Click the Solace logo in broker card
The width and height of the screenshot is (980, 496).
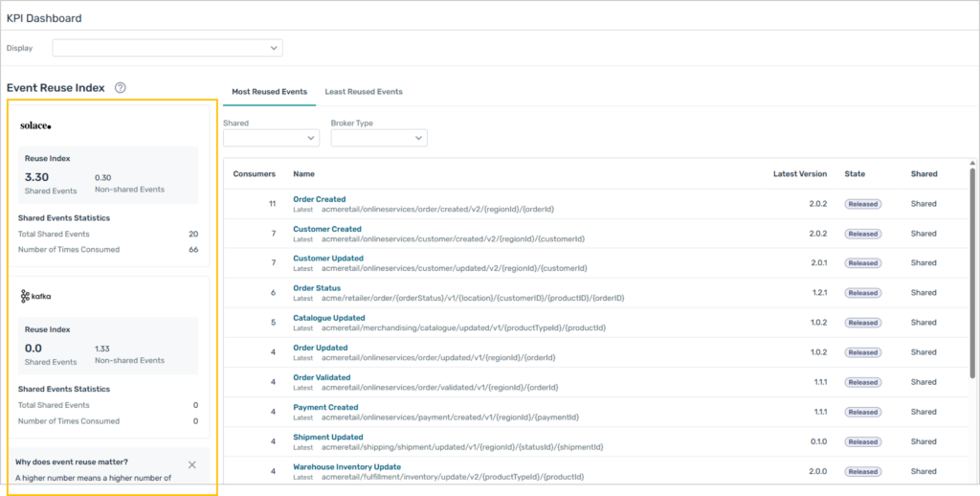(x=35, y=125)
